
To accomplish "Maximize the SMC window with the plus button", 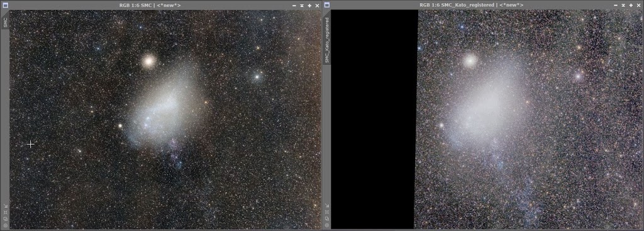I will pyautogui.click(x=309, y=6).
